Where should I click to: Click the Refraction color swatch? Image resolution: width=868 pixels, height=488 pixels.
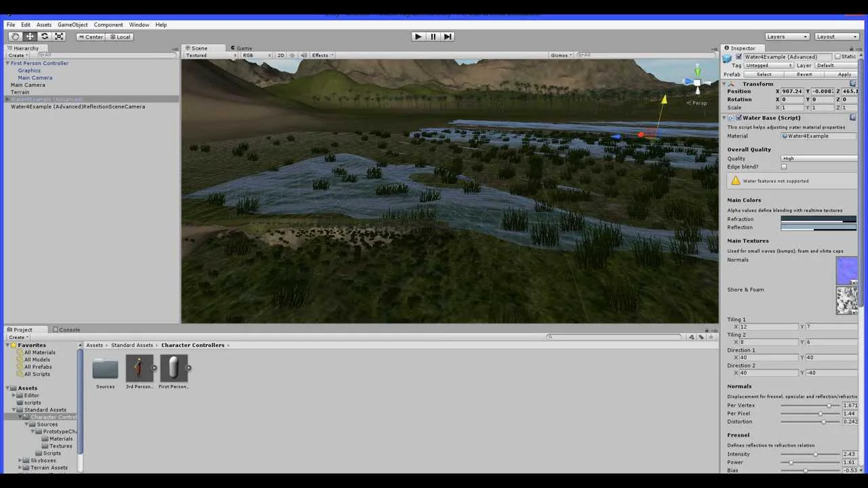click(818, 219)
